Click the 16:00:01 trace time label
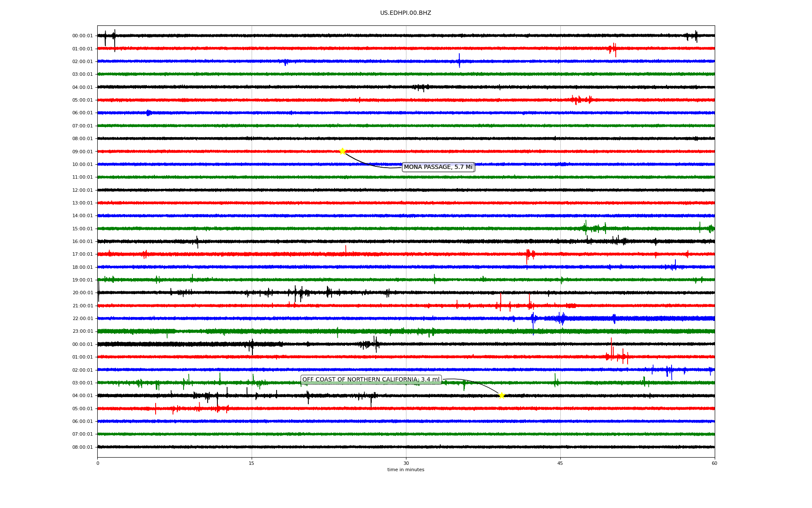The image size is (812, 508). (82, 241)
